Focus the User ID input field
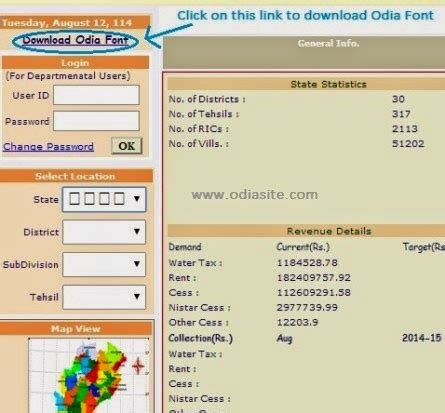The width and height of the screenshot is (445, 413). tap(96, 95)
